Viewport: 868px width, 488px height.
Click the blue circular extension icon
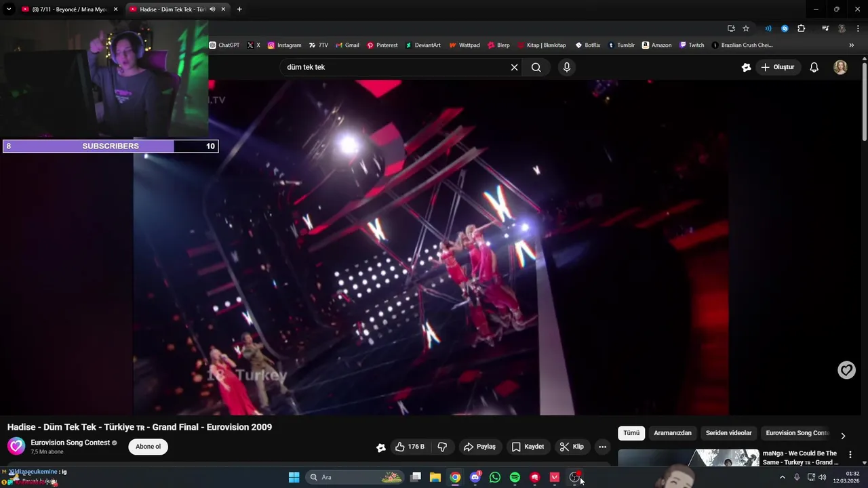click(x=785, y=28)
